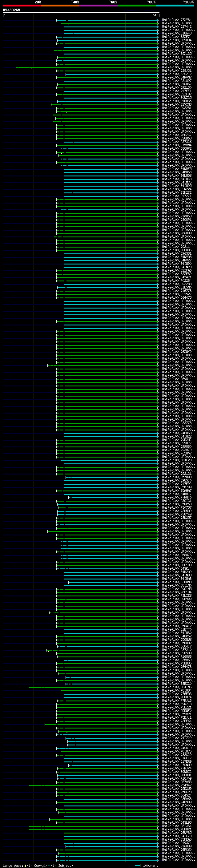Click the UniRef100_Q28D68 entry
Screen dimensions: 197x868
[177, 139]
